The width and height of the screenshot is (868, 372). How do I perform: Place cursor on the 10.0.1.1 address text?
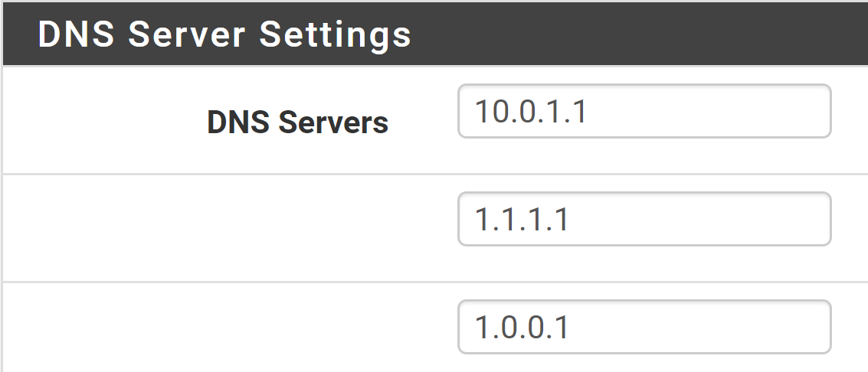point(531,112)
